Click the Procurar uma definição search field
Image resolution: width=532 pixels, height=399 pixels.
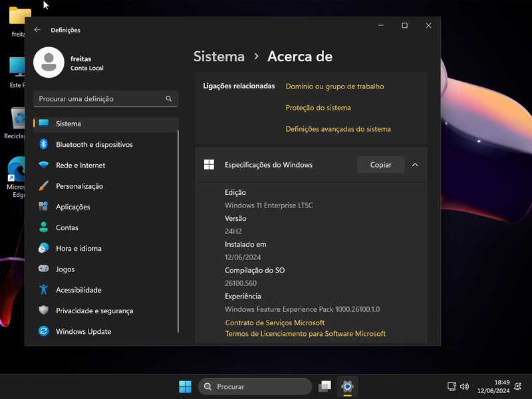coord(106,98)
